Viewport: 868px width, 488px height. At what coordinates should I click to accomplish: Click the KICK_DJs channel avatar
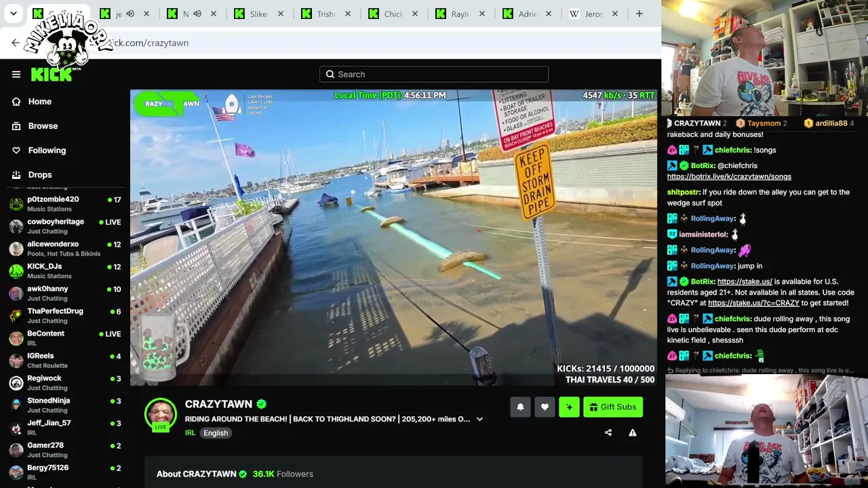click(16, 271)
